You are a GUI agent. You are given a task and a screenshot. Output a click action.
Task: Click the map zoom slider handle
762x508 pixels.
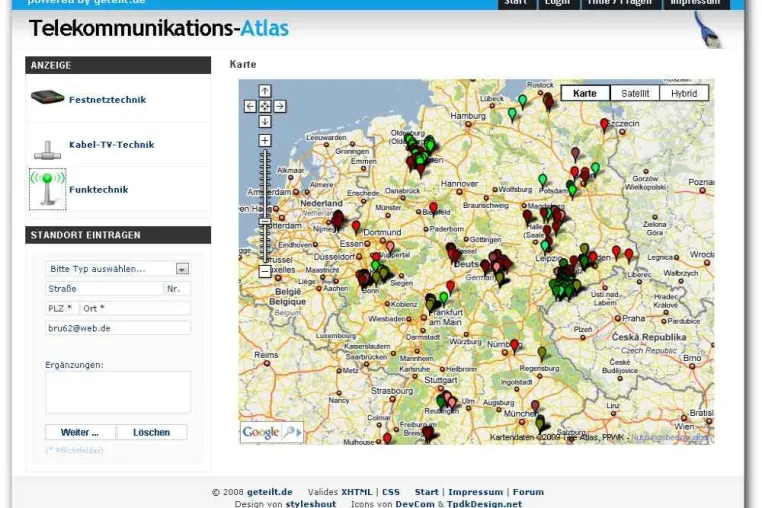pos(265,221)
